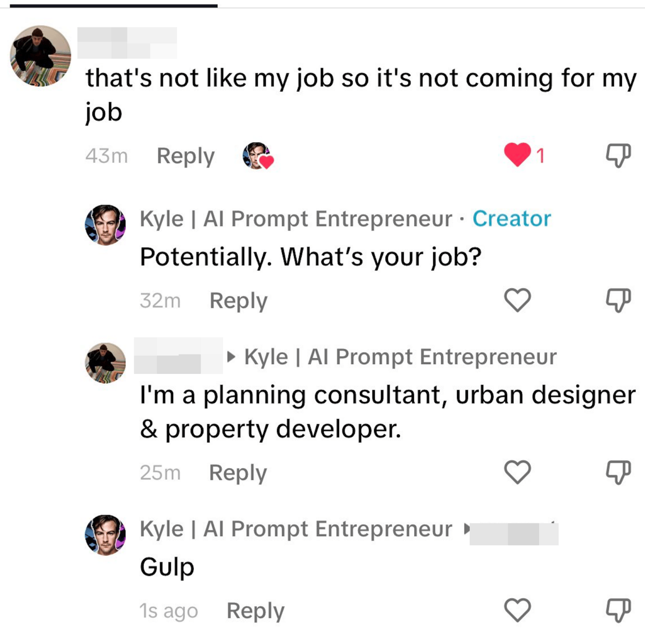Reply to the "Gulp" comment
The width and height of the screenshot is (645, 644).
pyautogui.click(x=255, y=611)
